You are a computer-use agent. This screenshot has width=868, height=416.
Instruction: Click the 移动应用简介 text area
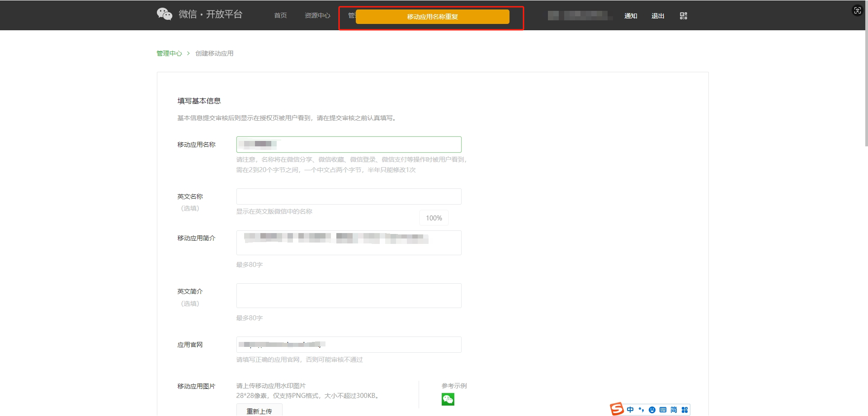tap(349, 243)
